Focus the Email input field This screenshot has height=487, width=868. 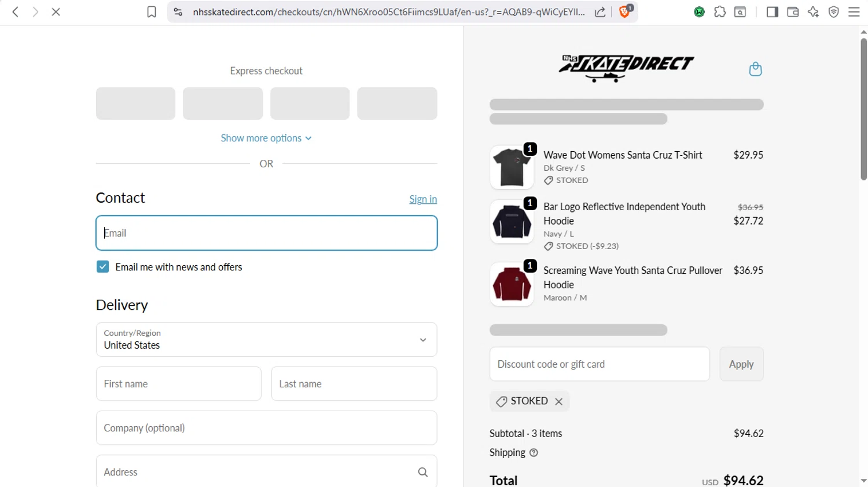266,233
